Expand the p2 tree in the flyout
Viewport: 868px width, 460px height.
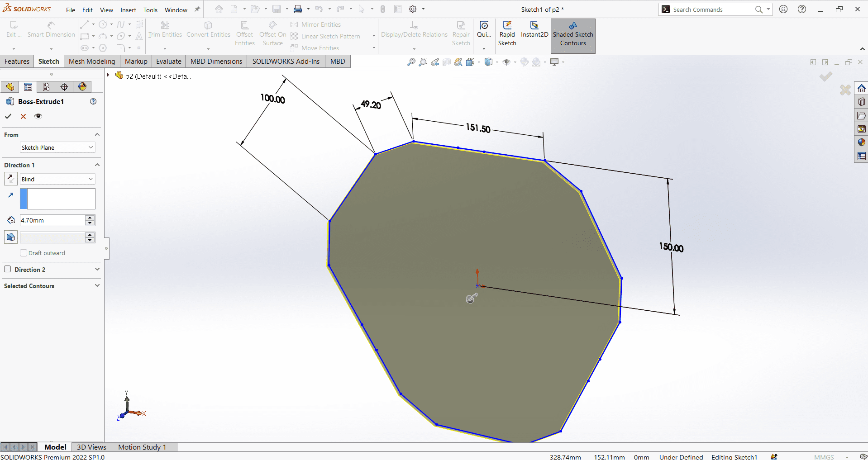pyautogui.click(x=108, y=75)
